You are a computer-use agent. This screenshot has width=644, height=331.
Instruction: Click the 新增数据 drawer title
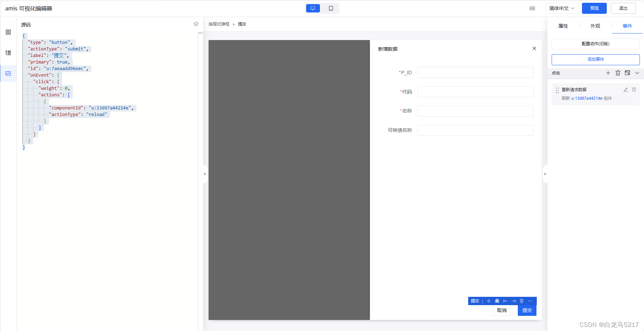[388, 49]
